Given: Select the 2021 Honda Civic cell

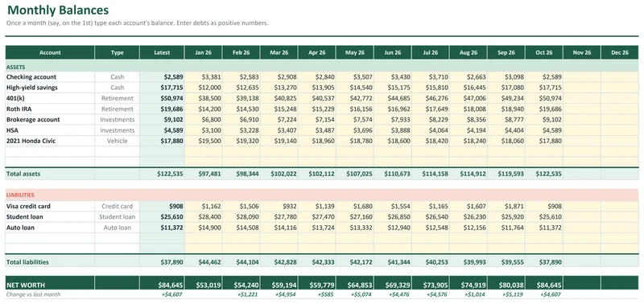Looking at the screenshot, I should click(x=50, y=141).
